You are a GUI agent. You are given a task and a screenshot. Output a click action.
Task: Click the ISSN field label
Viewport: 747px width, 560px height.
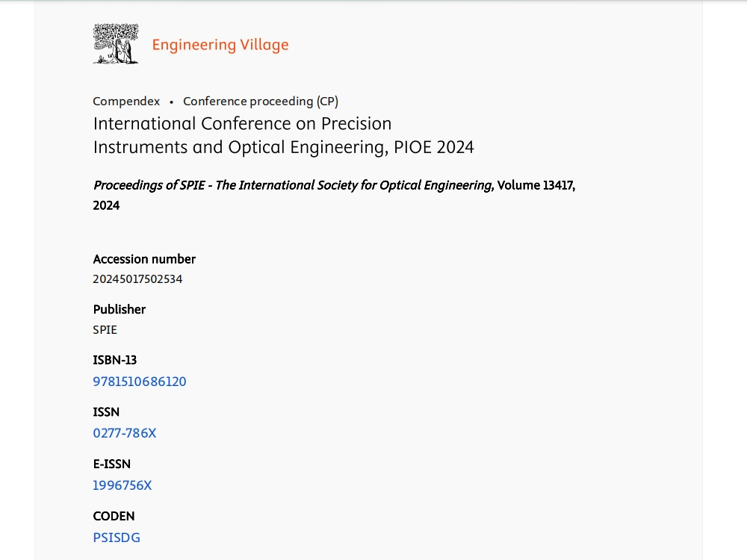point(106,412)
